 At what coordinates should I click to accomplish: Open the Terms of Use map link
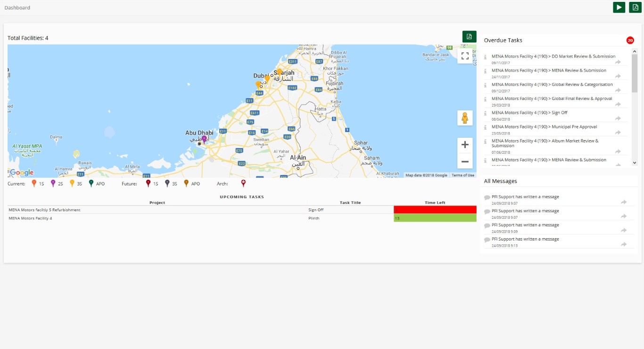[462, 175]
